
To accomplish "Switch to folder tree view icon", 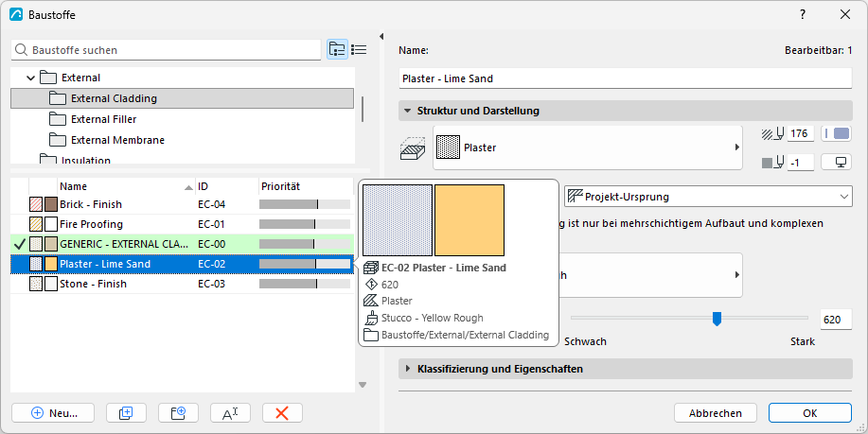I will pos(337,49).
